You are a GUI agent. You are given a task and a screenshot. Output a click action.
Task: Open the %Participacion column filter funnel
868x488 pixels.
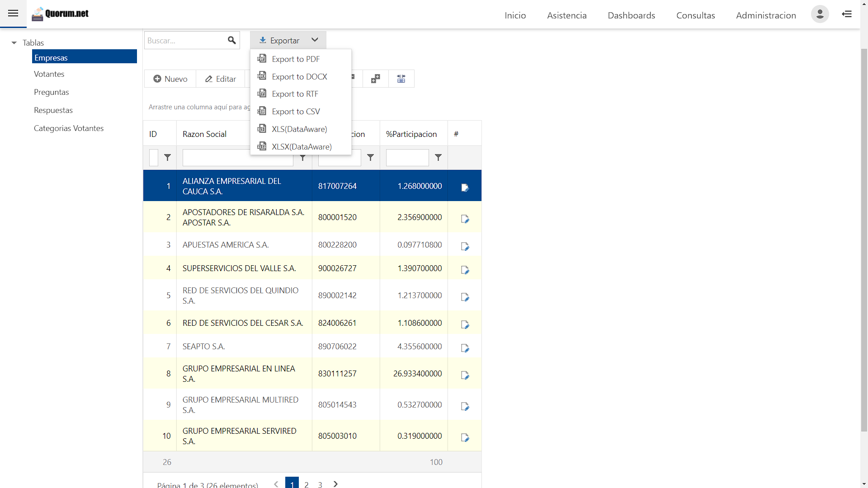click(x=438, y=157)
